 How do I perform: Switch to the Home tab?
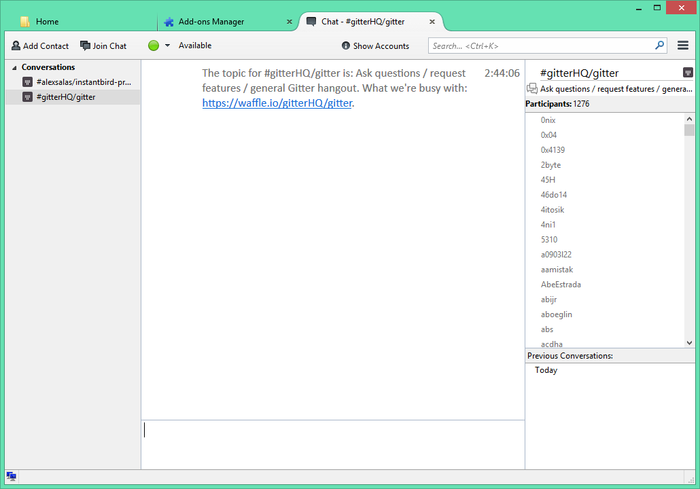coord(85,21)
